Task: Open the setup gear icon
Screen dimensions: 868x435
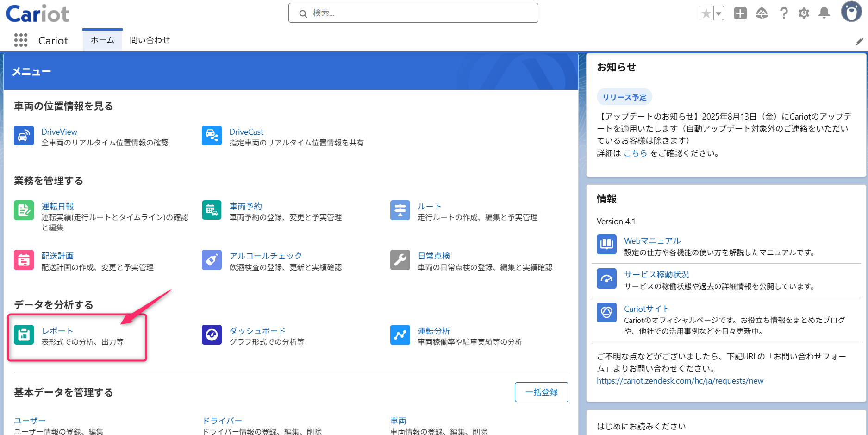Action: pyautogui.click(x=804, y=13)
